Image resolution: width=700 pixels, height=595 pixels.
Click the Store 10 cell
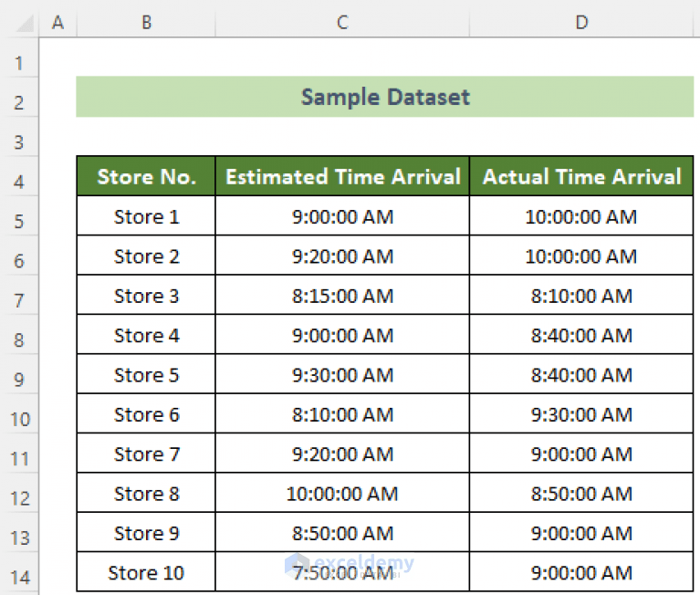click(146, 572)
